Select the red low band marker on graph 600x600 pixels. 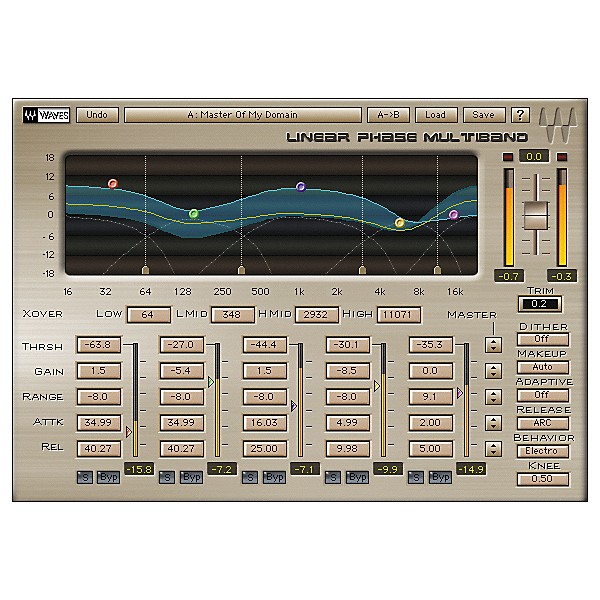112,184
